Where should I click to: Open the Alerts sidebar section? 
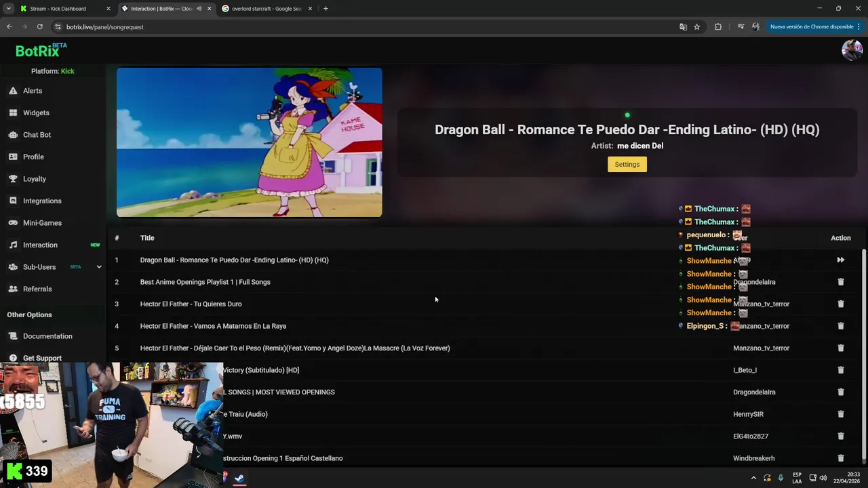(x=32, y=91)
